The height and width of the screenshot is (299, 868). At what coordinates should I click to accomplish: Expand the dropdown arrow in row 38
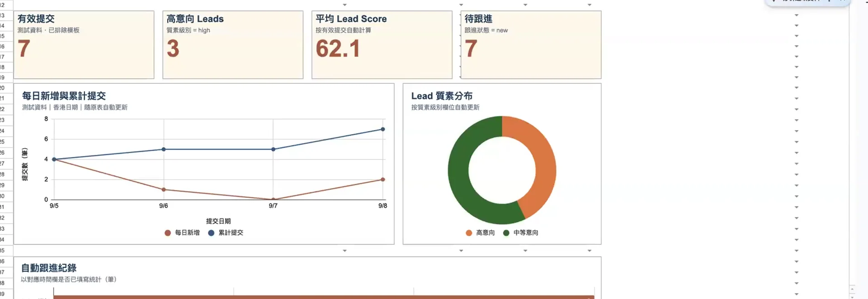coord(797,283)
